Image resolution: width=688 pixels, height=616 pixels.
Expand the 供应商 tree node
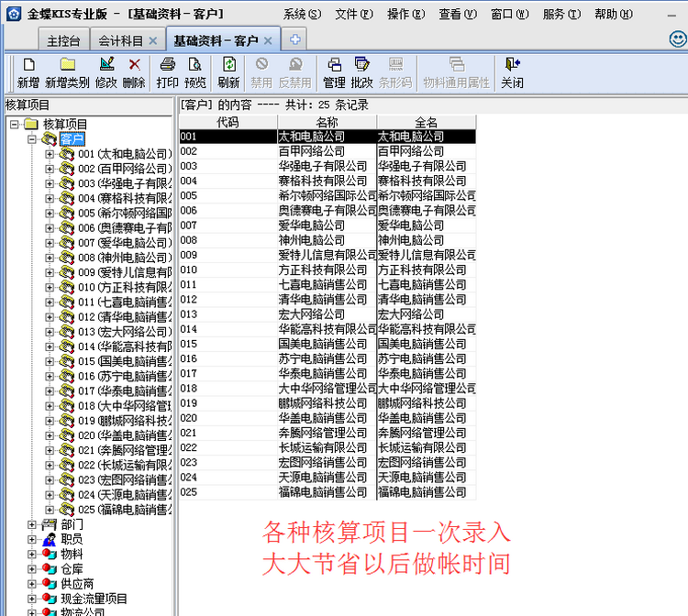click(33, 584)
